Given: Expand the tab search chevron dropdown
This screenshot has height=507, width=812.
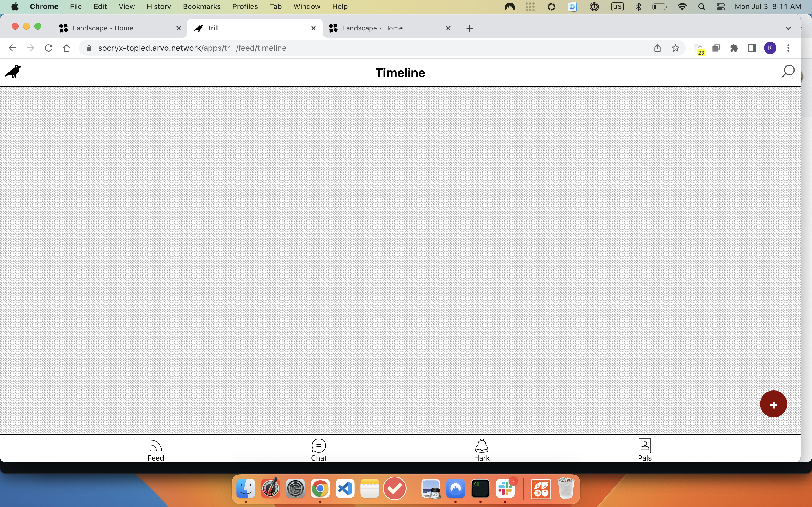Looking at the screenshot, I should pos(788,28).
